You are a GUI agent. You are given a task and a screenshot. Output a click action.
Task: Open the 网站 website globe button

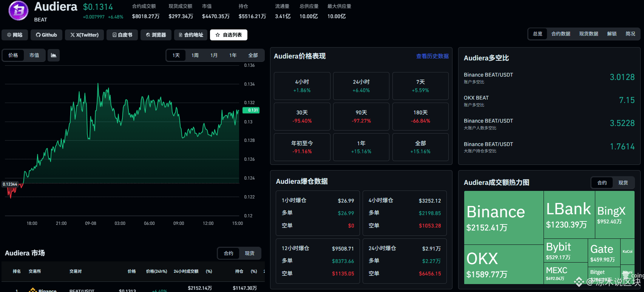15,35
